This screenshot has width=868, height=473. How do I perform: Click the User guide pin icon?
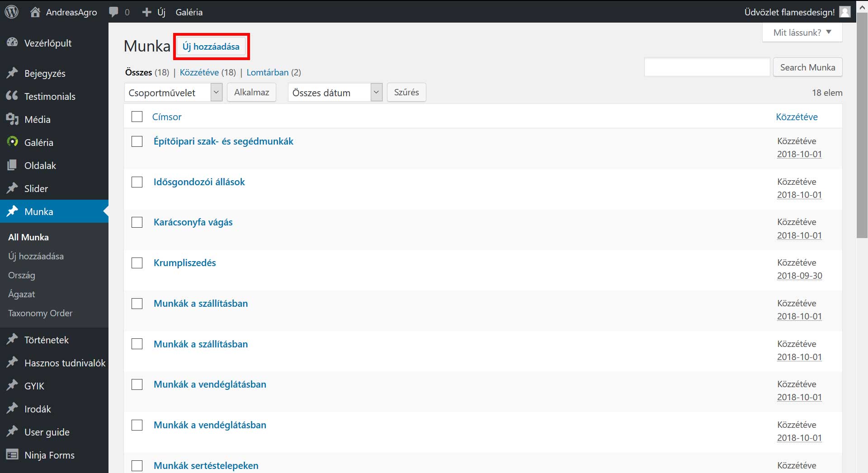tap(12, 431)
